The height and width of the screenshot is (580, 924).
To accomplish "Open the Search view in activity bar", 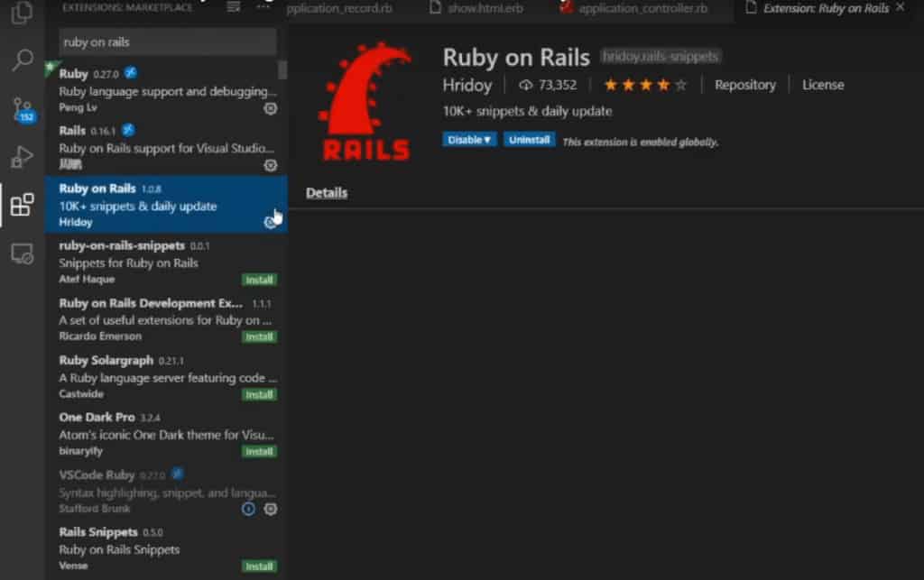I will click(x=23, y=60).
